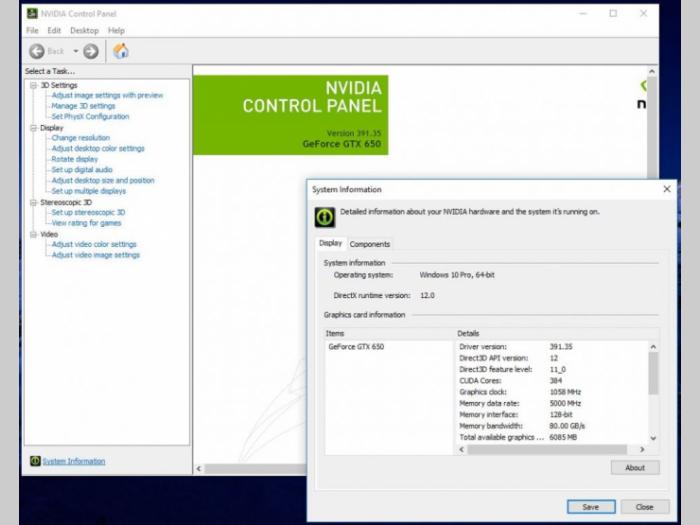This screenshot has height=525, width=700.
Task: Switch to the Display tab
Action: [x=330, y=243]
